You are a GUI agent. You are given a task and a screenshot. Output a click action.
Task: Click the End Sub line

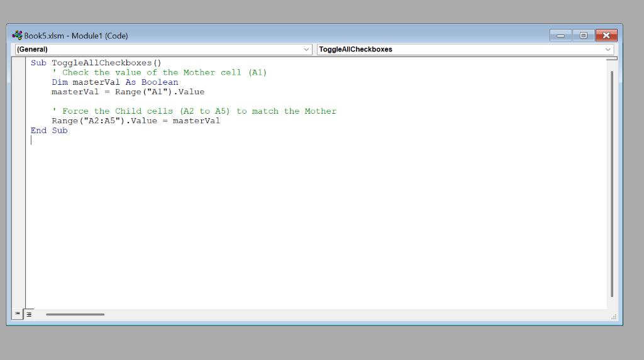pos(49,131)
